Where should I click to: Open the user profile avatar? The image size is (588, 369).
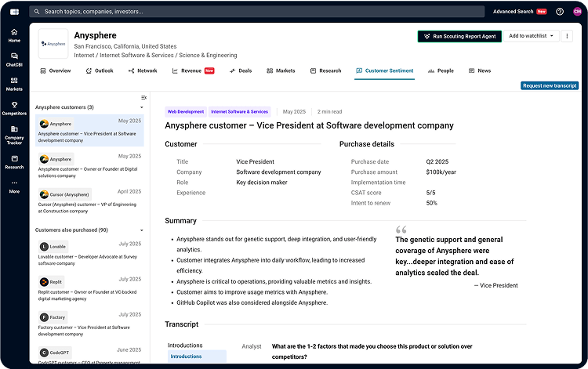tap(577, 12)
